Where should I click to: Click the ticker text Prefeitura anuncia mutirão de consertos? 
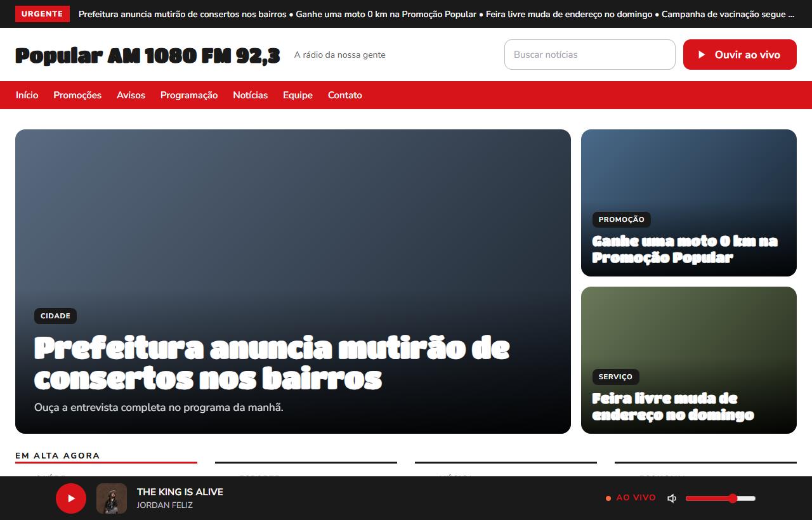tap(183, 14)
